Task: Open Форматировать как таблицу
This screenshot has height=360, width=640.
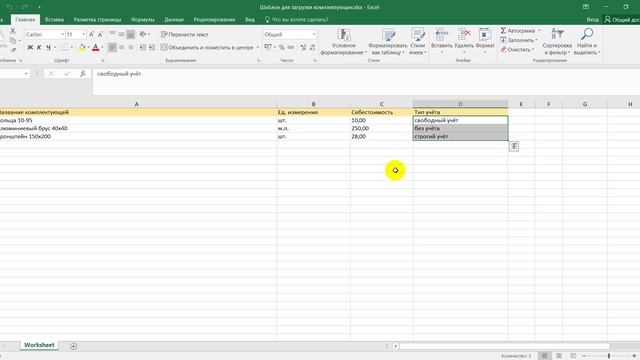Action: tap(388, 42)
